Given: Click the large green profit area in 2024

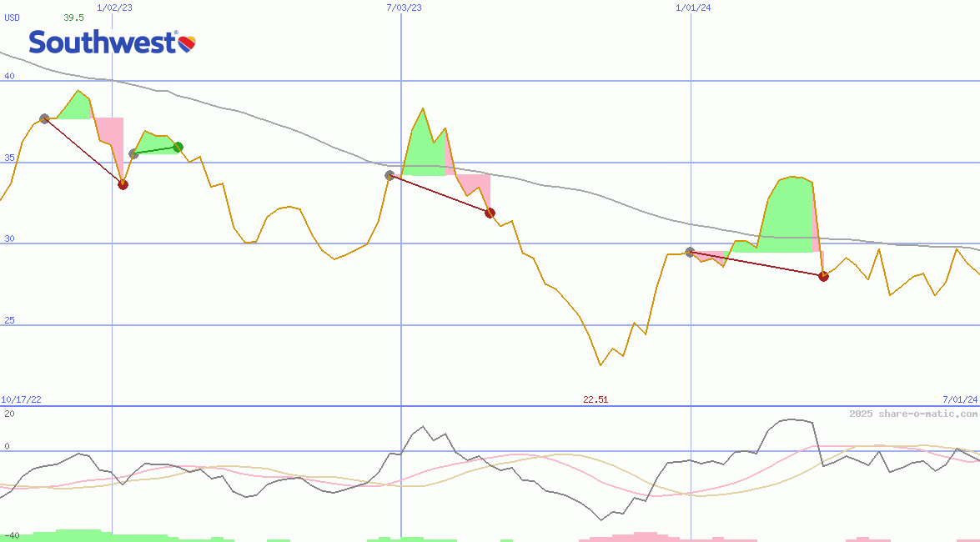Looking at the screenshot, I should coord(788,218).
